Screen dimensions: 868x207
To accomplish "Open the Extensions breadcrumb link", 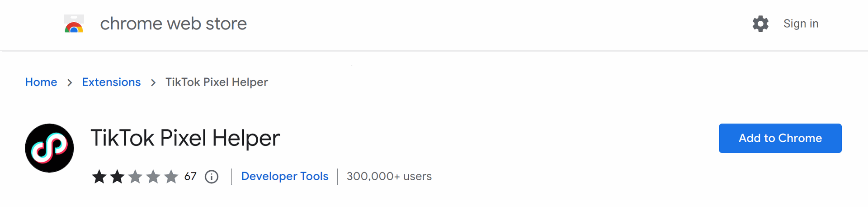I will pos(111,82).
